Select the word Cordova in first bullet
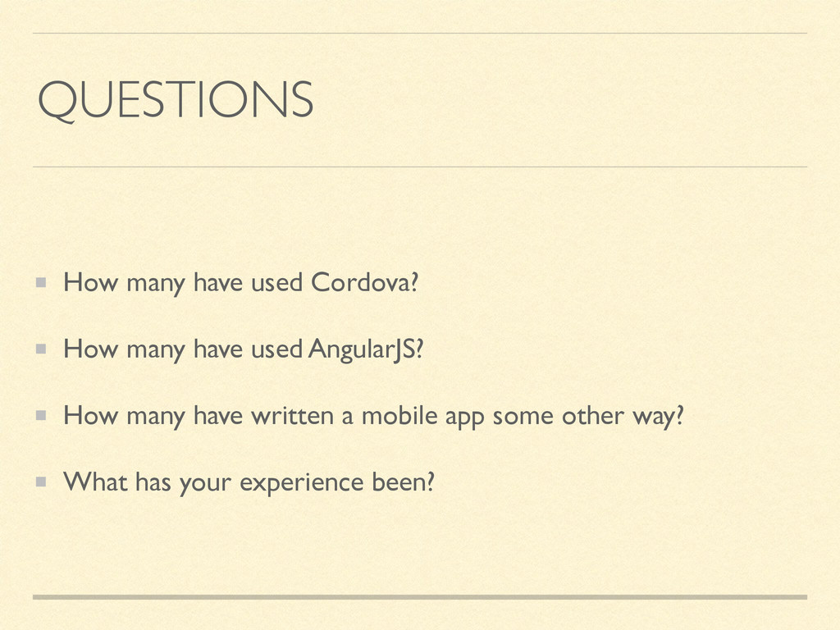 tap(361, 282)
